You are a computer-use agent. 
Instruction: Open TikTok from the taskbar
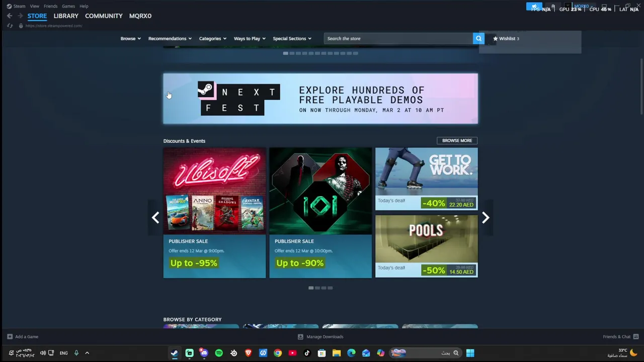(x=307, y=353)
